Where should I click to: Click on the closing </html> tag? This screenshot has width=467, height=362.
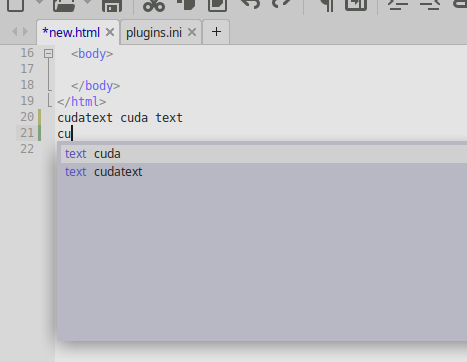82,102
